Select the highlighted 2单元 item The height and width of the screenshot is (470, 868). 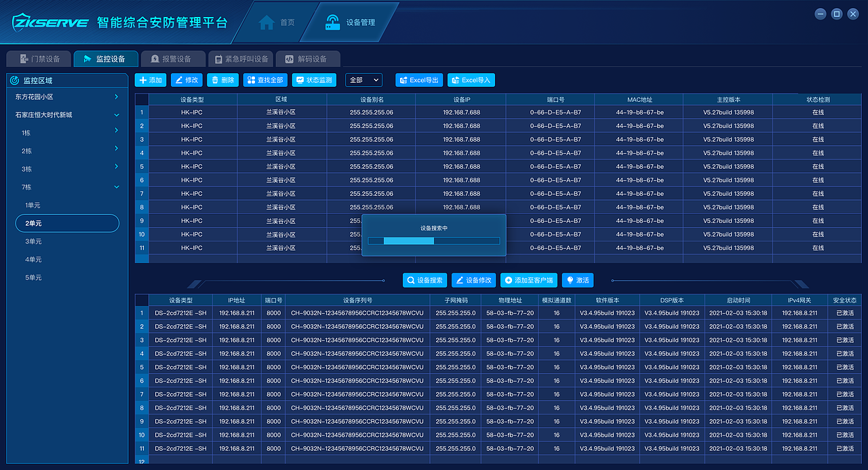coord(67,223)
